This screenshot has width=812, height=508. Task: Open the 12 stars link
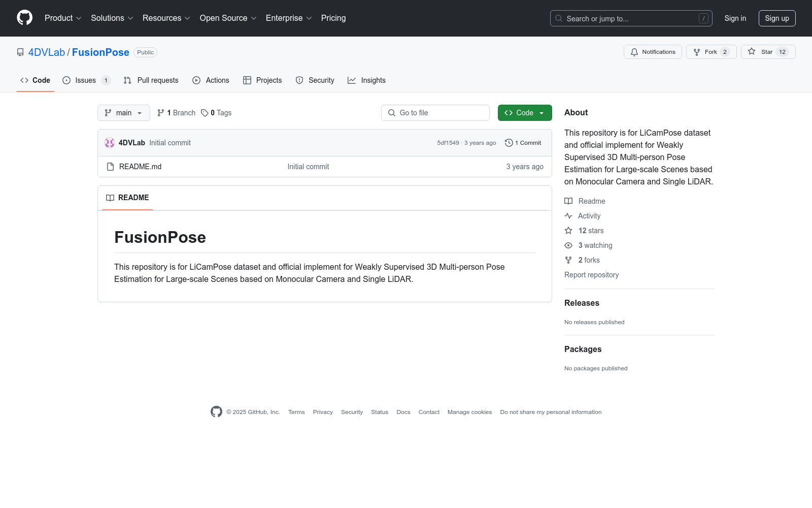click(584, 231)
